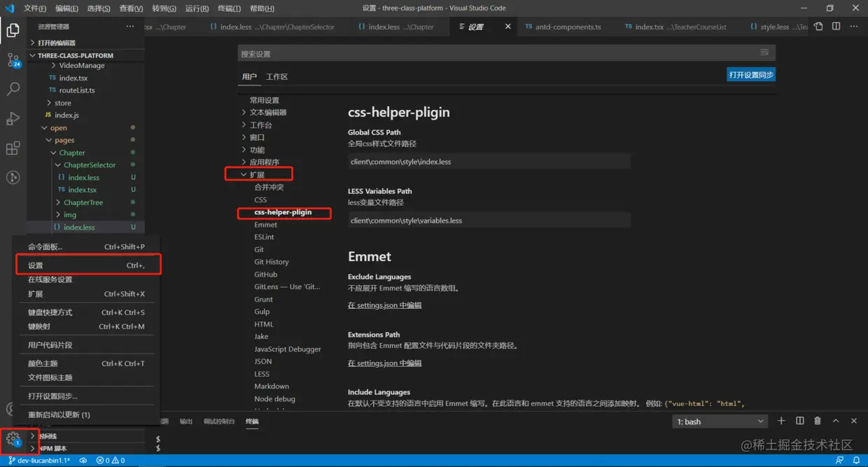Screen dimensions: 868x467
Task: Kill terminal with trash icon
Action: [x=818, y=421]
